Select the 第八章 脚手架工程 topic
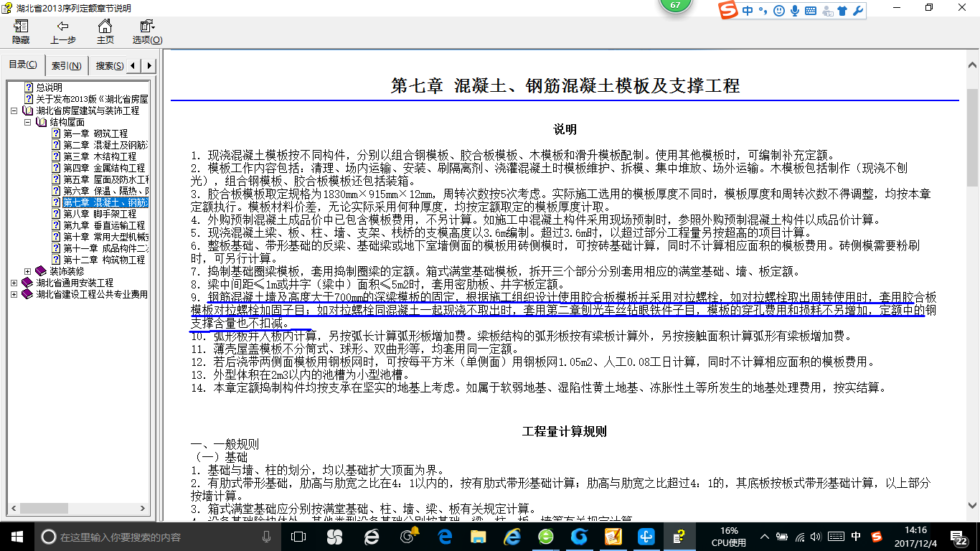The width and height of the screenshot is (980, 551). coord(99,214)
